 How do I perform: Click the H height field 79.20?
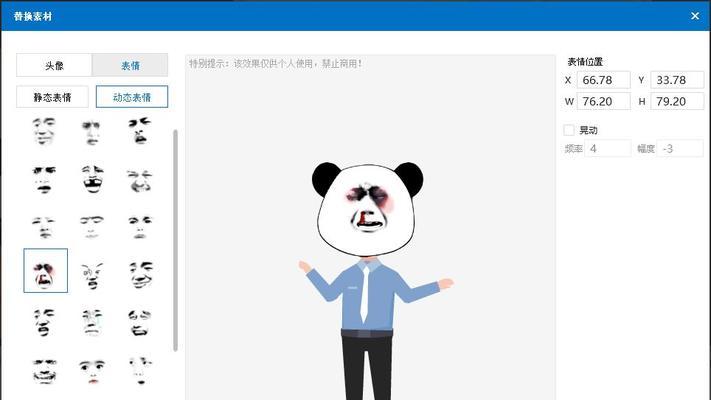677,101
